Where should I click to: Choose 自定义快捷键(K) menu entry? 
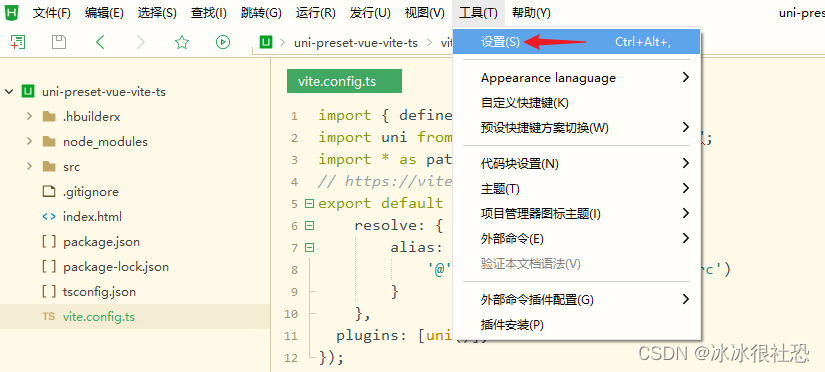(577, 103)
